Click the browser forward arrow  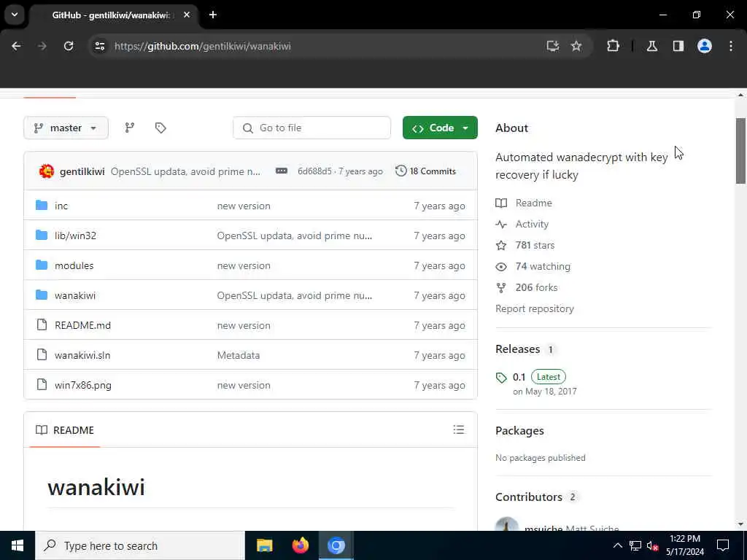[x=42, y=46]
